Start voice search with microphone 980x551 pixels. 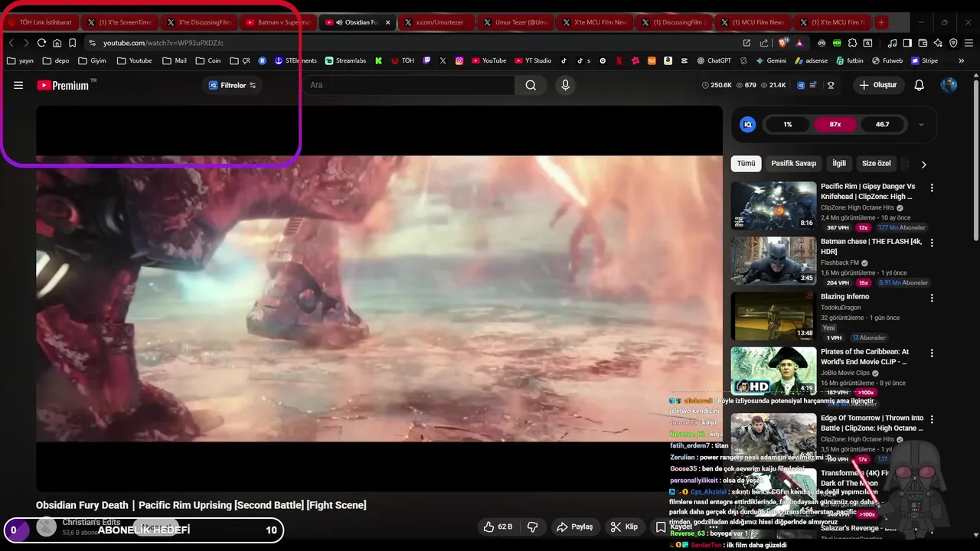[566, 85]
